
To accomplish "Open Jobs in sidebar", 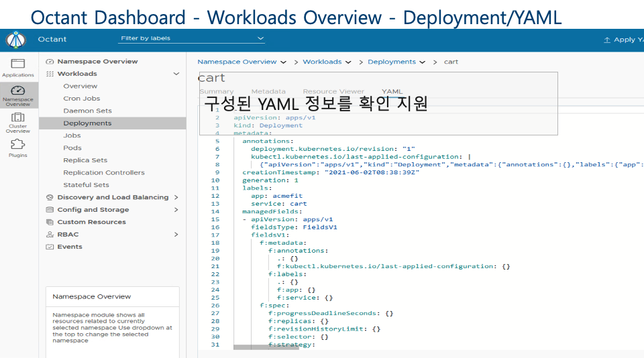I will point(72,135).
